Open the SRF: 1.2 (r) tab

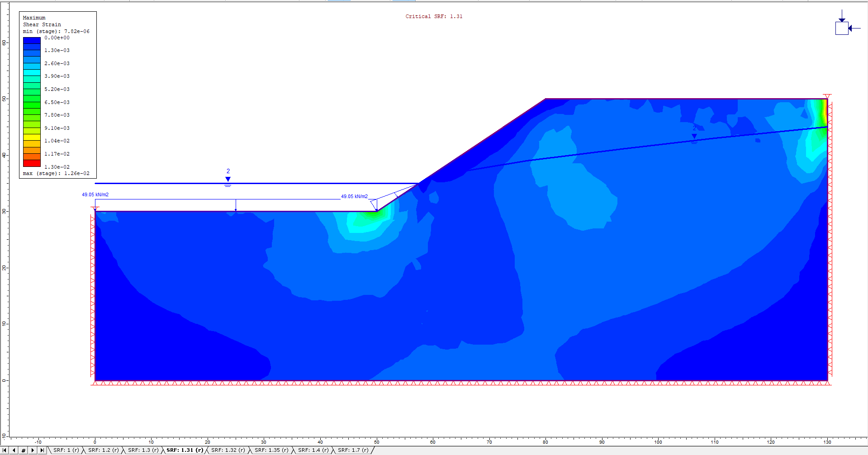point(103,450)
